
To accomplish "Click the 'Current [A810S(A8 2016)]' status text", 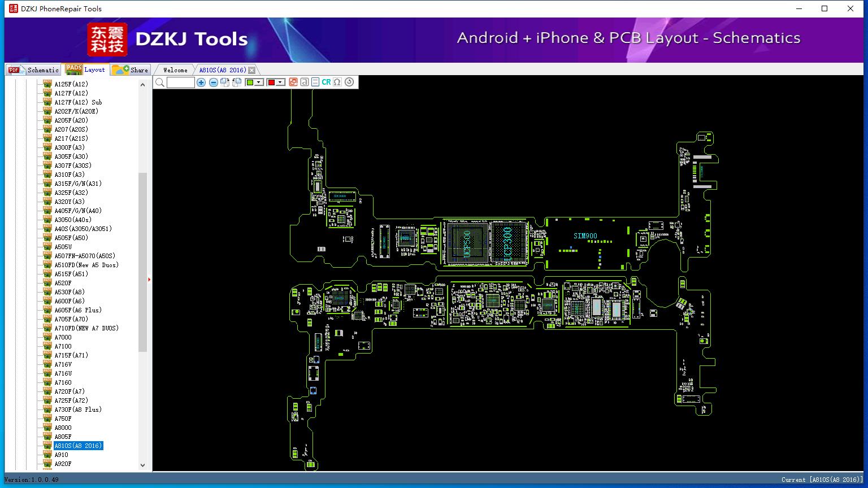I will point(822,480).
